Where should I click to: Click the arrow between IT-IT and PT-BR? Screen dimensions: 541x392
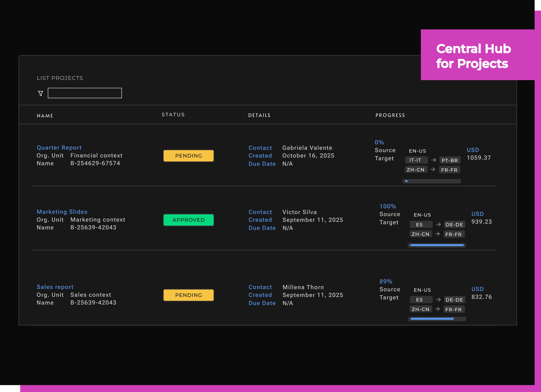click(x=434, y=160)
